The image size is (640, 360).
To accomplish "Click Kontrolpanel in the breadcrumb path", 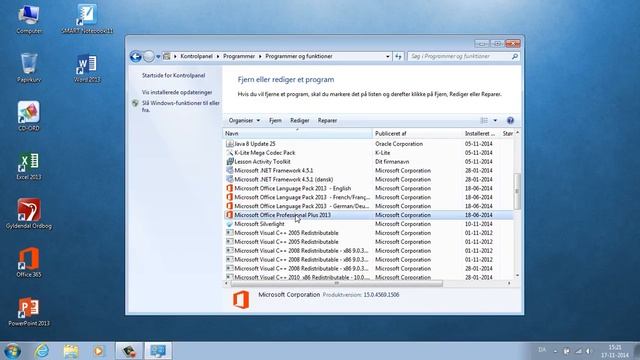I will (196, 56).
